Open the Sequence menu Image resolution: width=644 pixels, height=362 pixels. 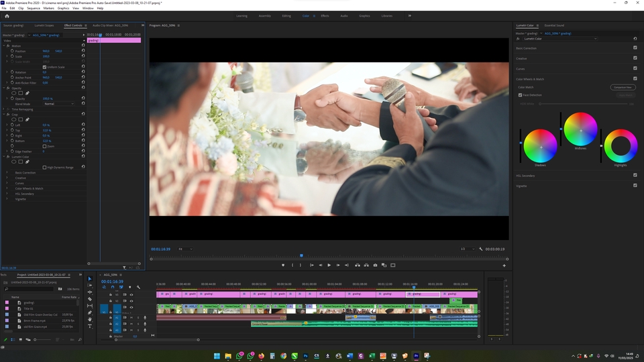[34, 8]
